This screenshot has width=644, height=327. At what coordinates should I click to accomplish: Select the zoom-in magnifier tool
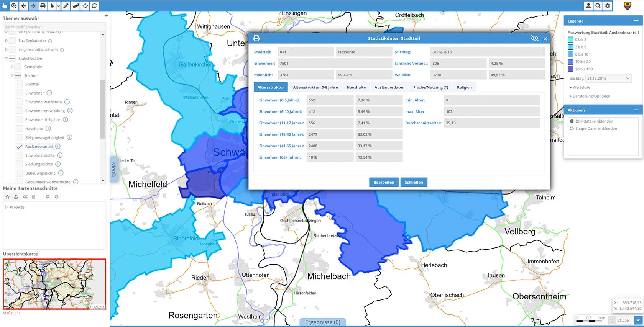pos(14,6)
